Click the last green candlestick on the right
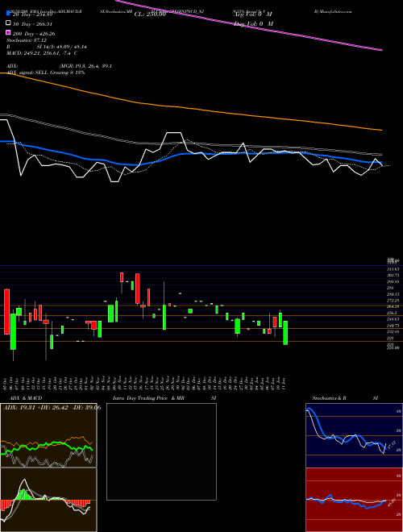This screenshot has width=403, height=532. (285, 333)
